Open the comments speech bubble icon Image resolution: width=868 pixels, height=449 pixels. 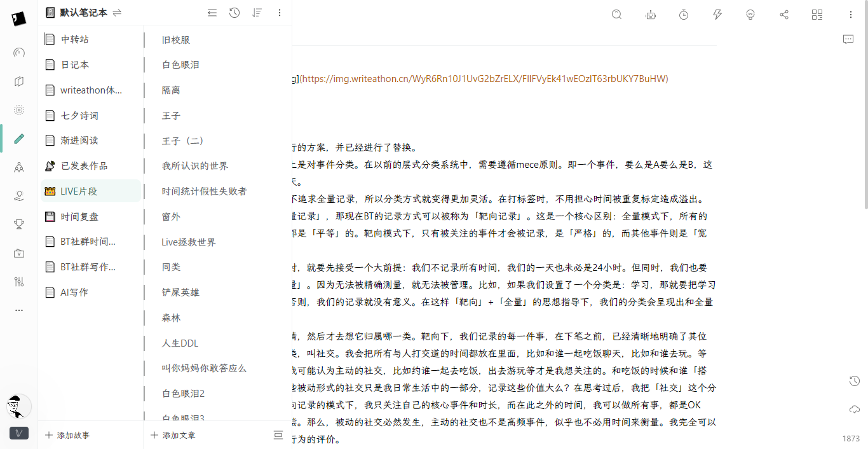coord(848,39)
